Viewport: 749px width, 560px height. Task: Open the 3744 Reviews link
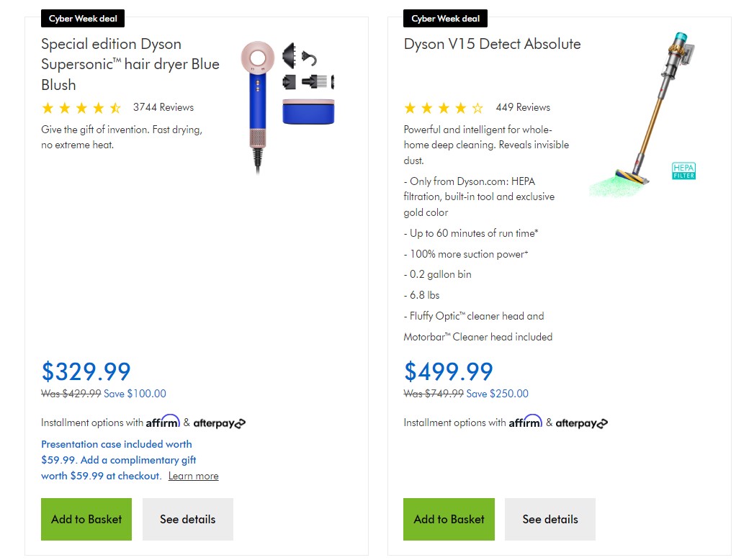(163, 107)
